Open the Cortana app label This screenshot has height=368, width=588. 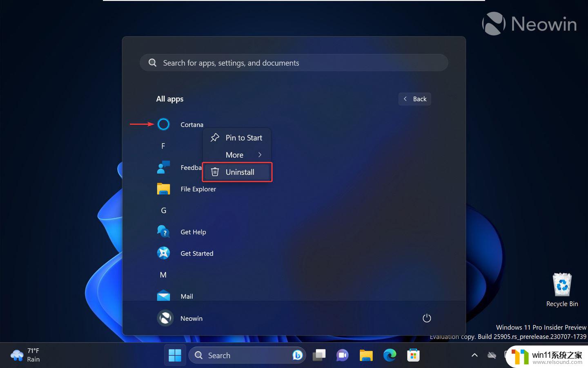(x=192, y=125)
